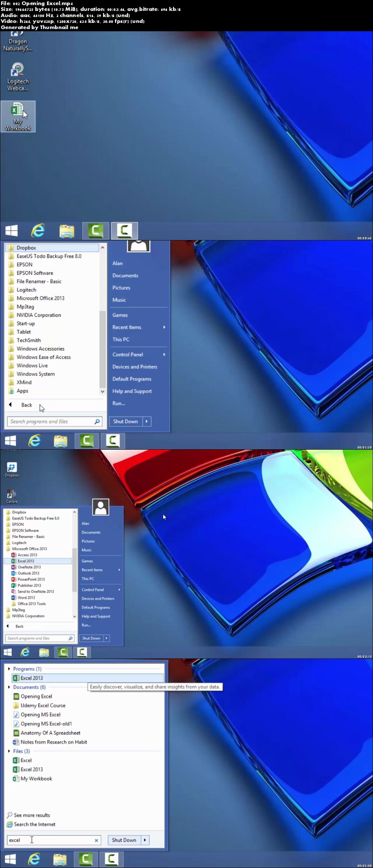Collapse the Programs (1) results group
The width and height of the screenshot is (373, 868).
[x=9, y=669]
